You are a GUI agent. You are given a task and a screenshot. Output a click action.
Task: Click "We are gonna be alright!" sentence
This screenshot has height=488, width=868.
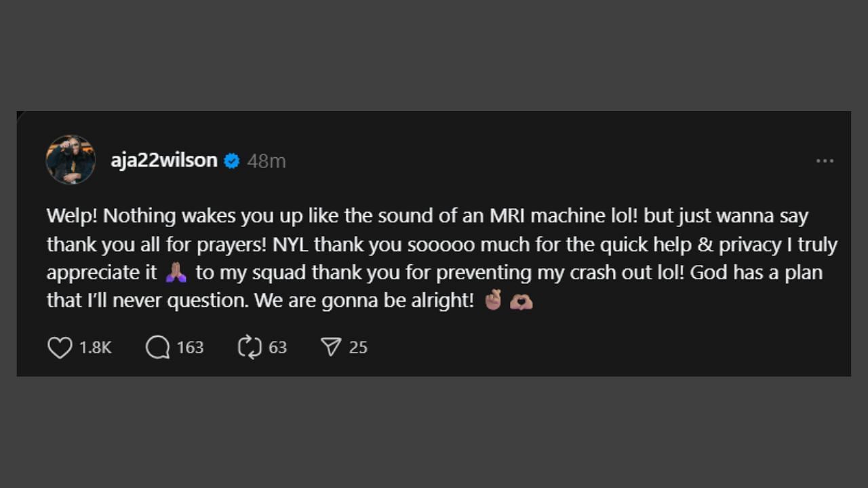(x=364, y=301)
